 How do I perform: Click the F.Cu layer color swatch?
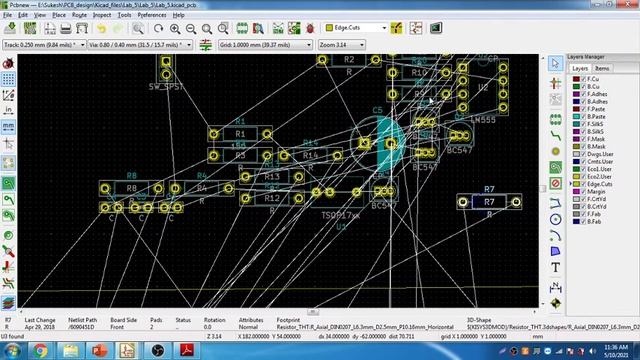pyautogui.click(x=576, y=79)
